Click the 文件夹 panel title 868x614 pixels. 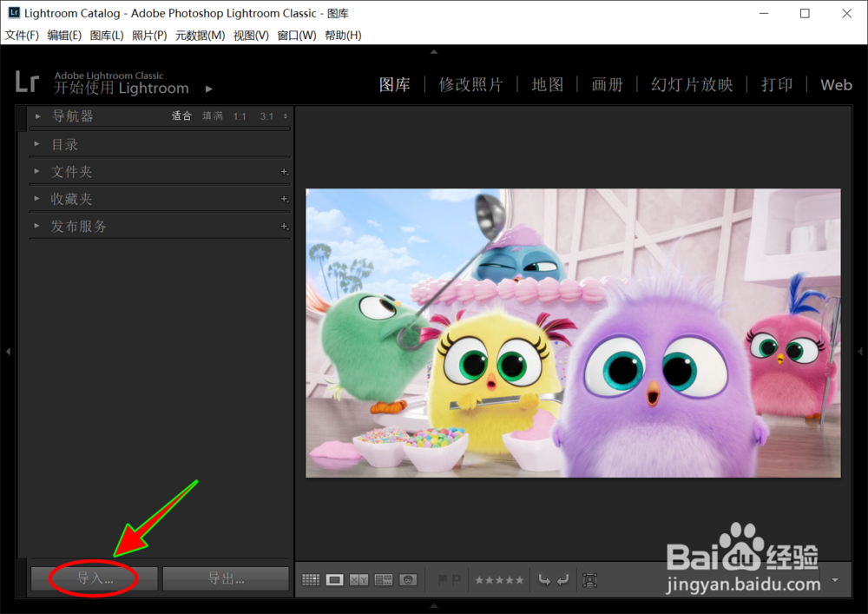pos(71,172)
